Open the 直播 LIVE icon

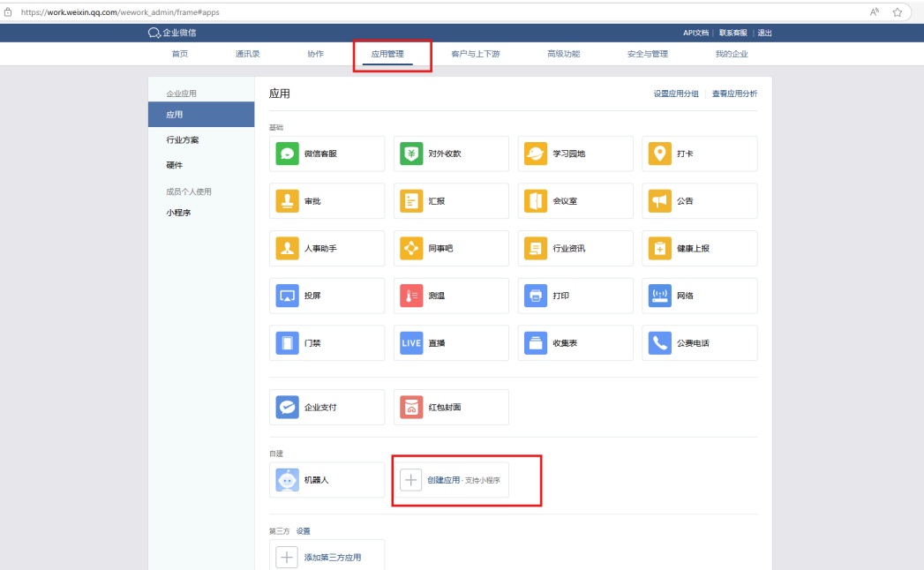[411, 343]
